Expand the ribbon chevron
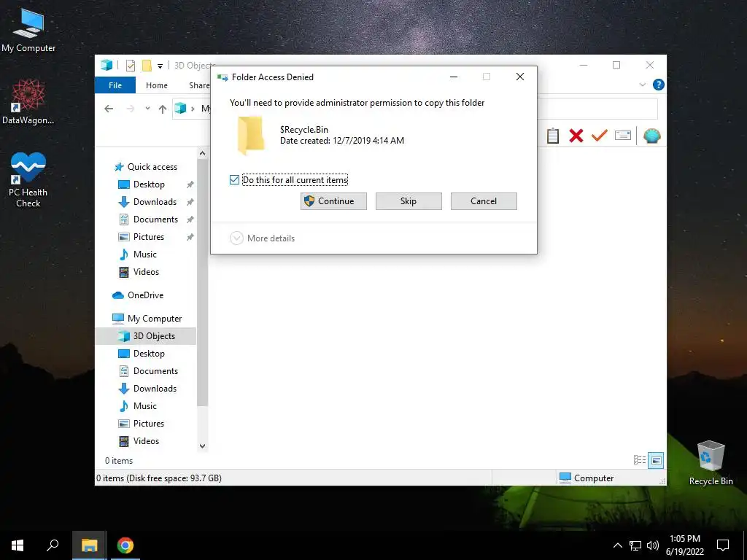 [x=642, y=85]
